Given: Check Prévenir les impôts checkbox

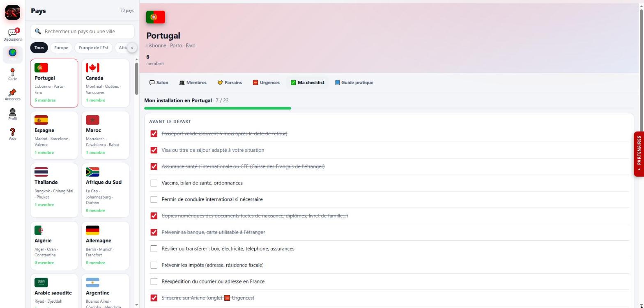Looking at the screenshot, I should pos(154,265).
